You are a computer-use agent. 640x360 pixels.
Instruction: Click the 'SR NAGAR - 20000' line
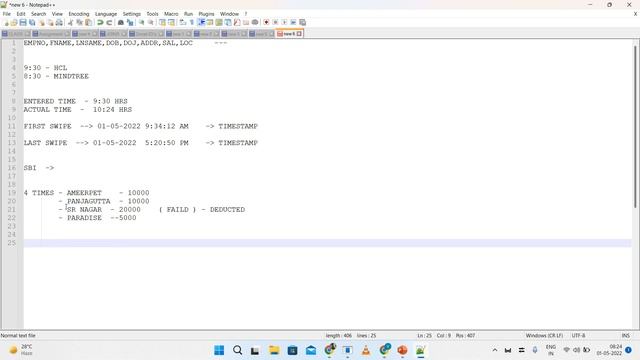click(x=104, y=209)
